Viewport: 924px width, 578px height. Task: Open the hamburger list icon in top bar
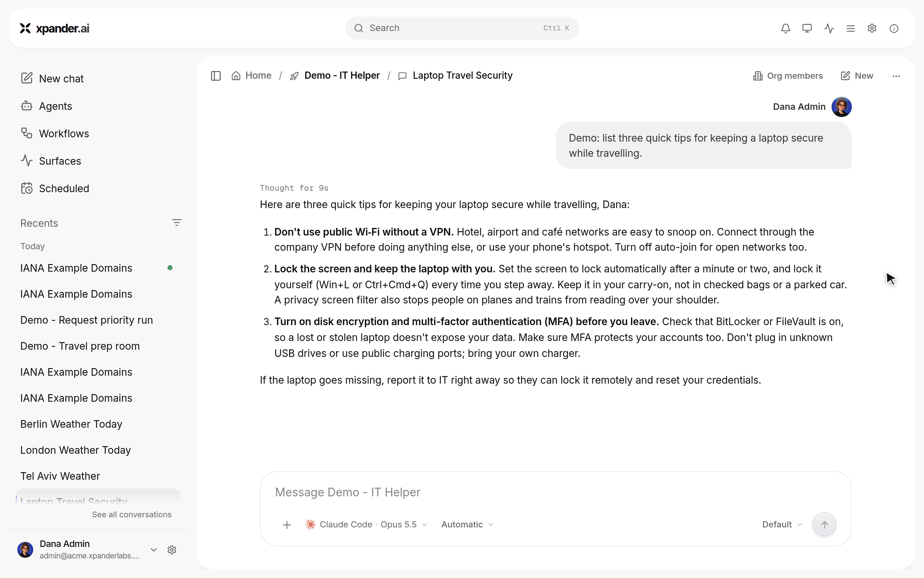[x=850, y=28]
